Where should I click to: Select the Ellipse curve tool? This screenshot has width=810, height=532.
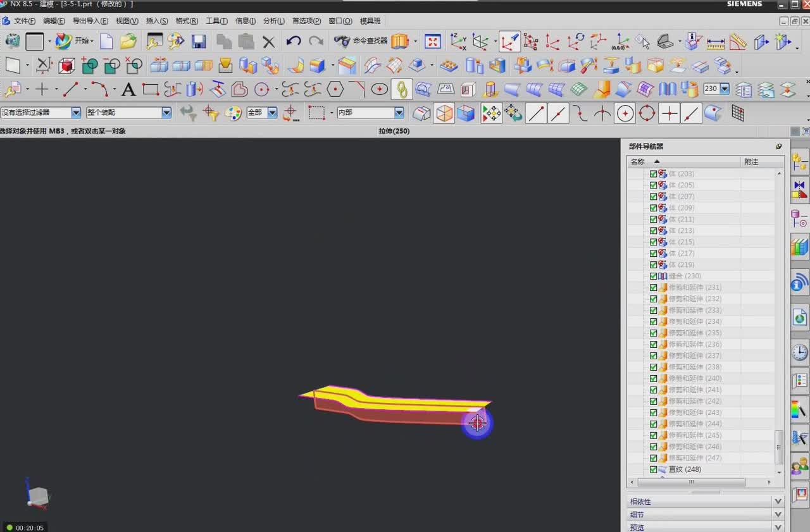point(380,89)
